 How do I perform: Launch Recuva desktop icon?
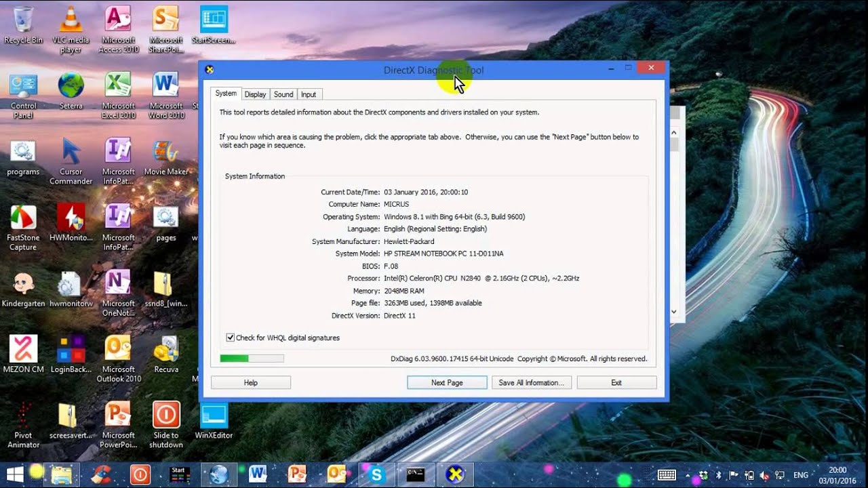pos(166,354)
